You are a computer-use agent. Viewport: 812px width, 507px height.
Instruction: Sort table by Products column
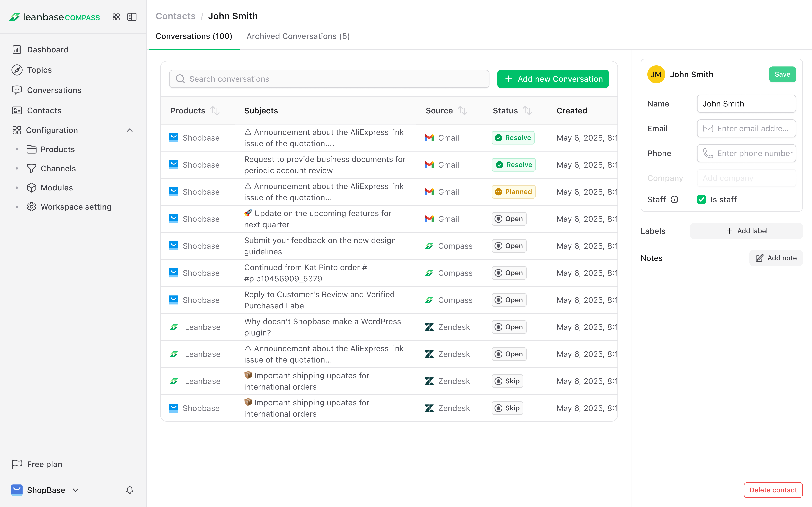(215, 111)
